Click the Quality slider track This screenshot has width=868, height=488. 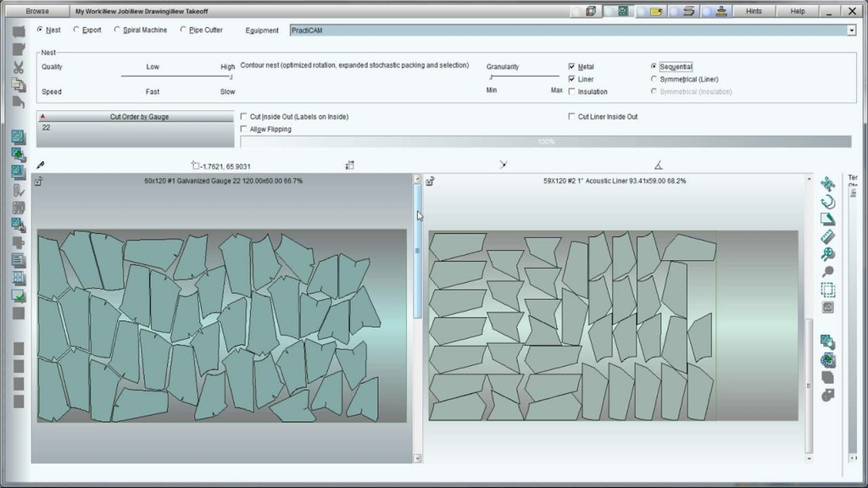tap(176, 76)
